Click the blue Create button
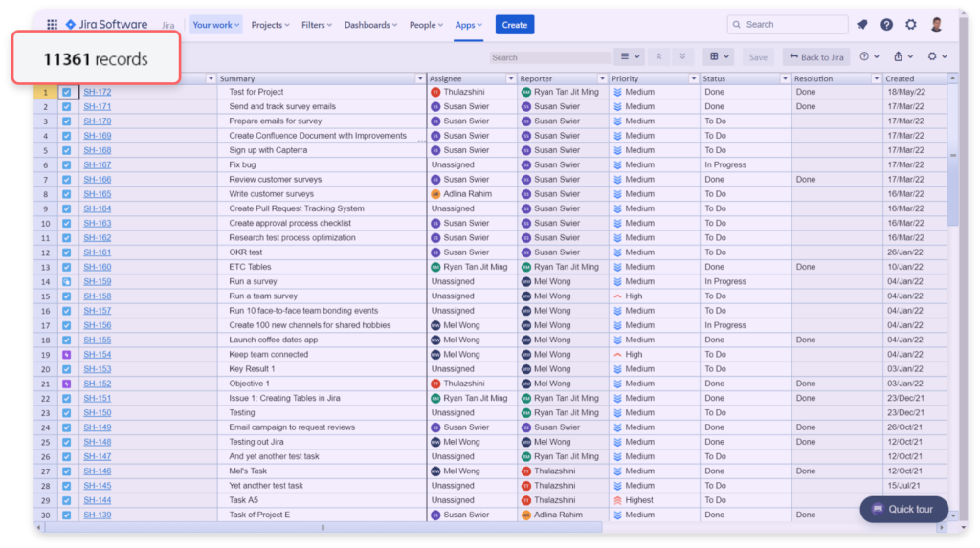 point(514,25)
